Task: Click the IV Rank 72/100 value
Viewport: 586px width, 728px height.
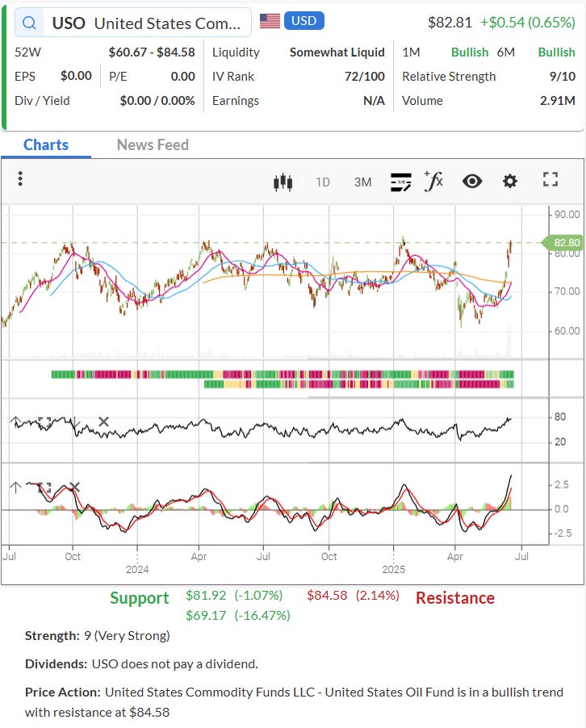Action: [x=365, y=77]
